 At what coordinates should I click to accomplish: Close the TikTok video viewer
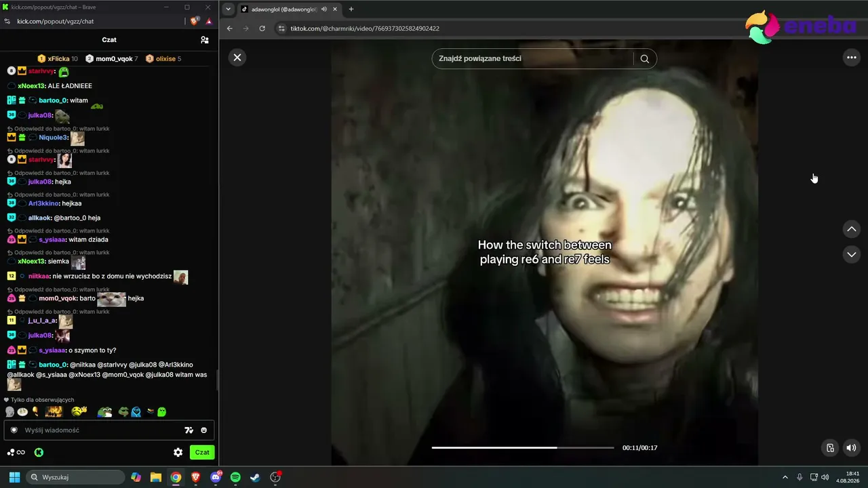(237, 58)
